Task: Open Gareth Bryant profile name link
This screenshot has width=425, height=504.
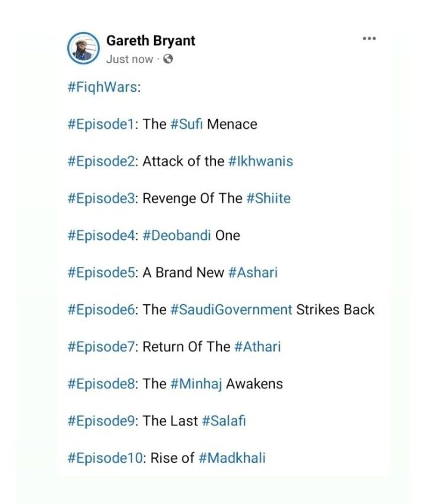Action: tap(151, 41)
